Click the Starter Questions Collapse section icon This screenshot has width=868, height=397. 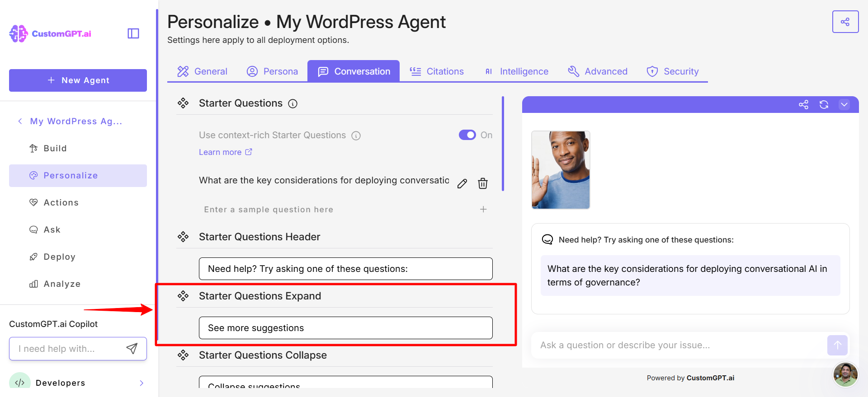click(183, 355)
